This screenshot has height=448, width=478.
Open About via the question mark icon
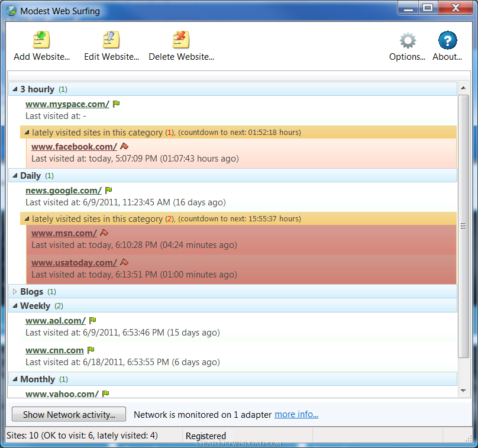tap(447, 40)
